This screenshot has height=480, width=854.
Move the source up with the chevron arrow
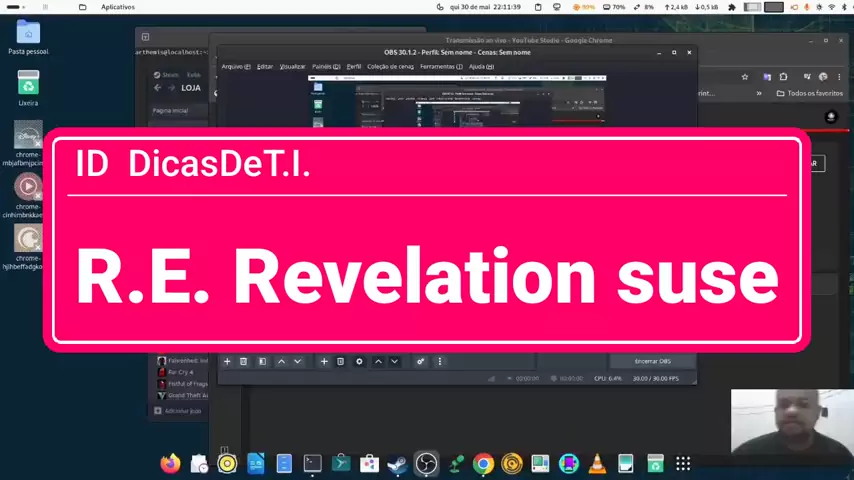click(x=378, y=361)
